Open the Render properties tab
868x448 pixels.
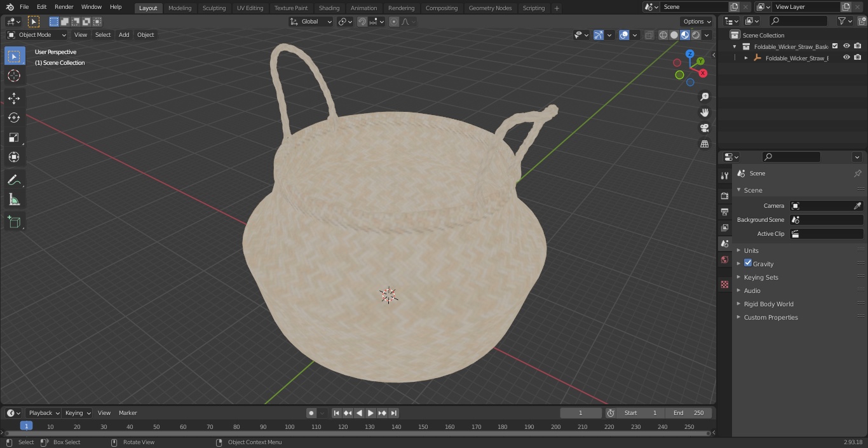click(724, 196)
